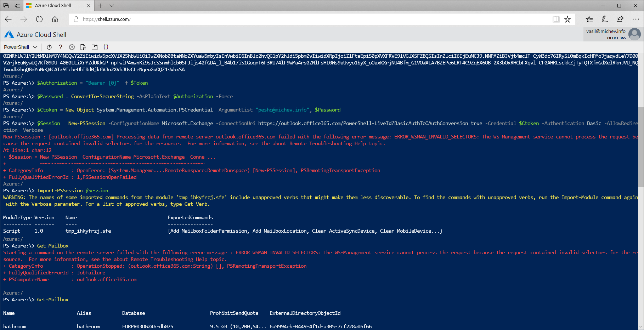The height and width of the screenshot is (330, 644).
Task: Click the 'ProhibitSendQuota' column header
Action: [234, 313]
